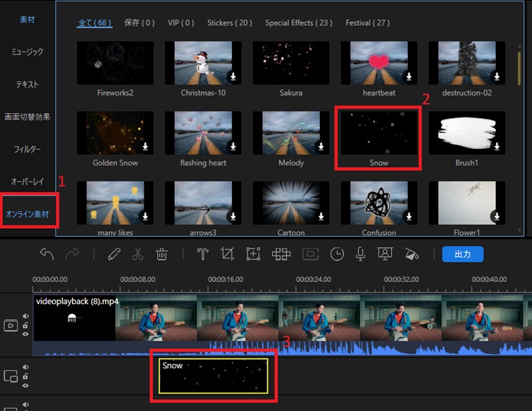This screenshot has height=411, width=532.
Task: Open the フィルター sidebar tab
Action: pos(27,149)
